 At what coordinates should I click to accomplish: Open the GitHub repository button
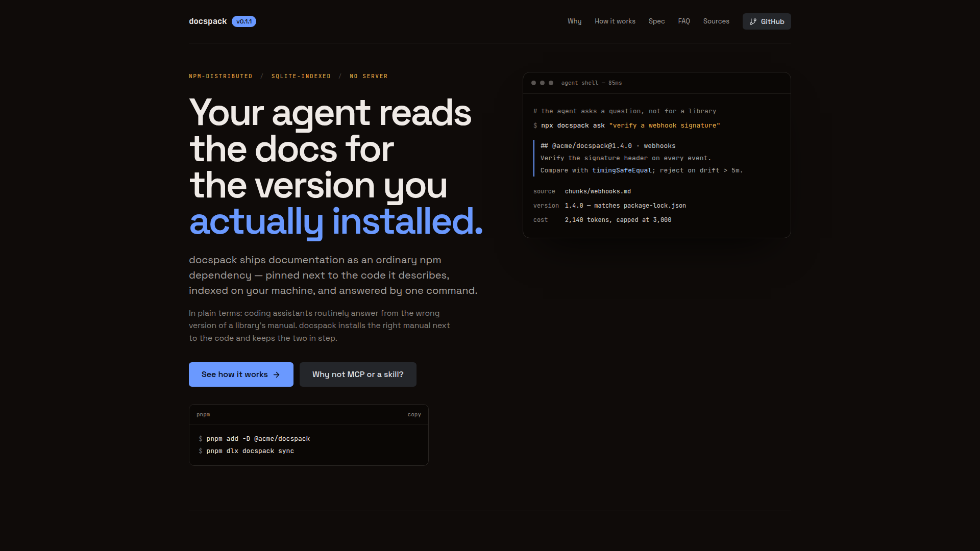(767, 21)
